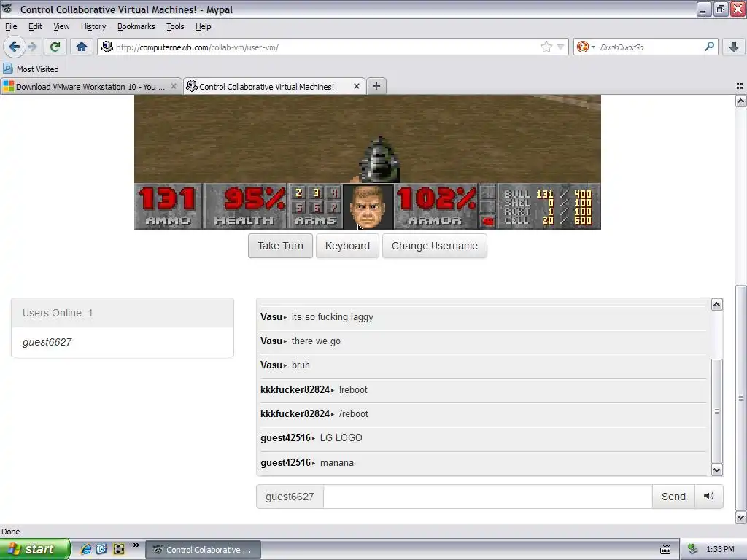Click the Change Username button
This screenshot has width=747, height=560.
click(x=435, y=246)
